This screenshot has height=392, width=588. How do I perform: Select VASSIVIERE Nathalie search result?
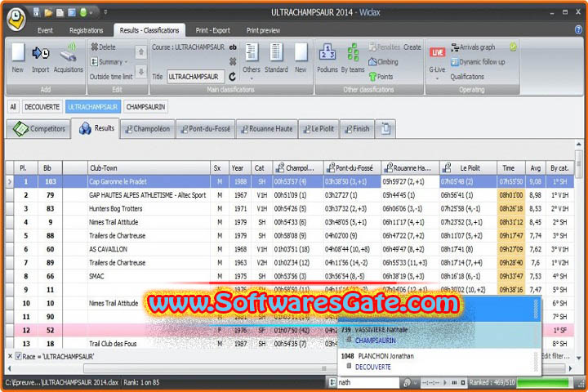coord(439,335)
